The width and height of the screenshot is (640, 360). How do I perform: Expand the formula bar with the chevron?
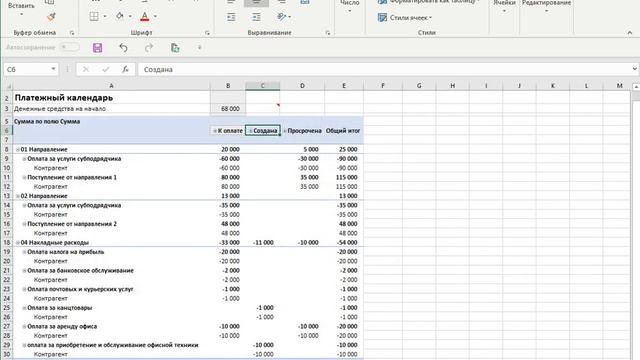(634, 69)
